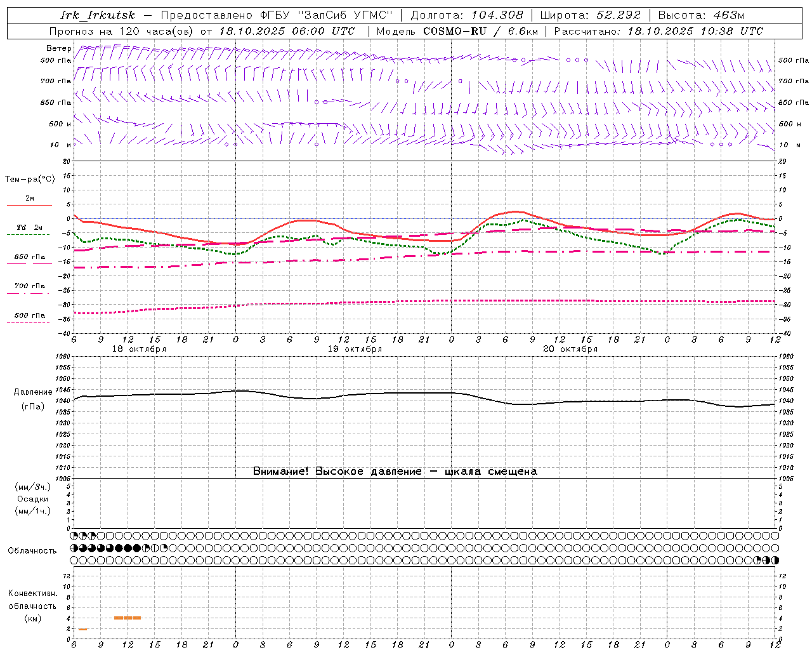This screenshot has width=812, height=650.
Task: Click the forecast start 18.10.2025 06:00 UTC
Action: (x=287, y=31)
